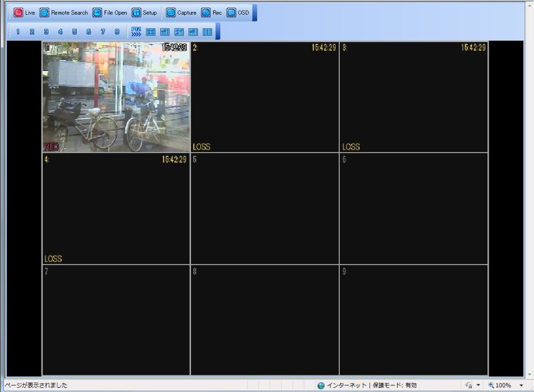Open Remote Search

pyautogui.click(x=63, y=13)
